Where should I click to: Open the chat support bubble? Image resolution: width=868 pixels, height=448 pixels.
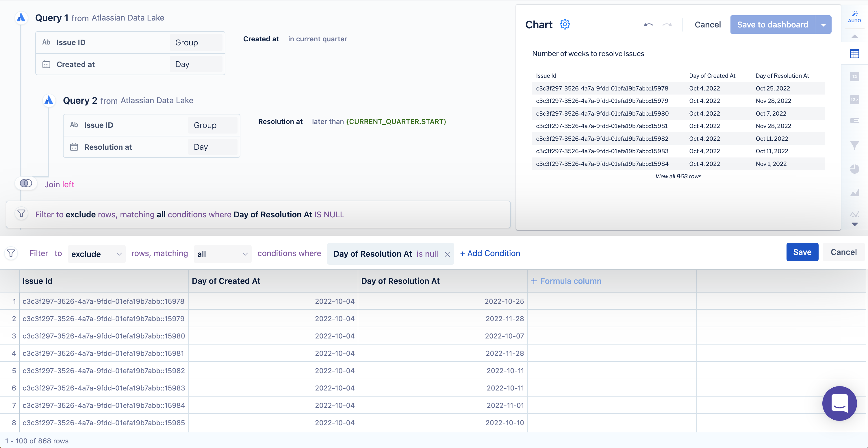click(x=839, y=403)
